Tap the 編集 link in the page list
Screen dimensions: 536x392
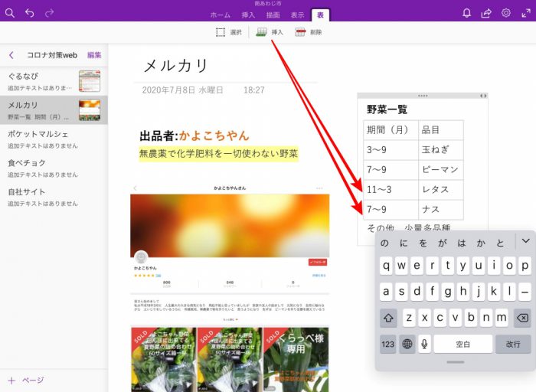point(94,55)
